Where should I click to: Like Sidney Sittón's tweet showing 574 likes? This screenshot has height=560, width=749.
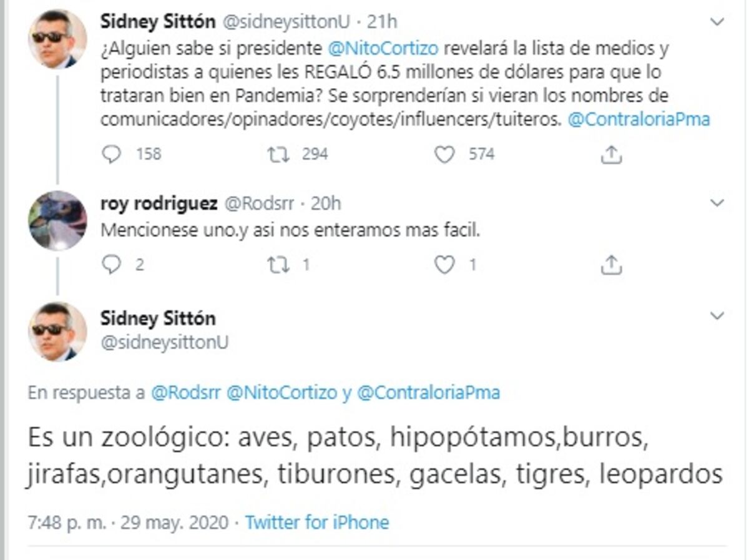pyautogui.click(x=444, y=154)
